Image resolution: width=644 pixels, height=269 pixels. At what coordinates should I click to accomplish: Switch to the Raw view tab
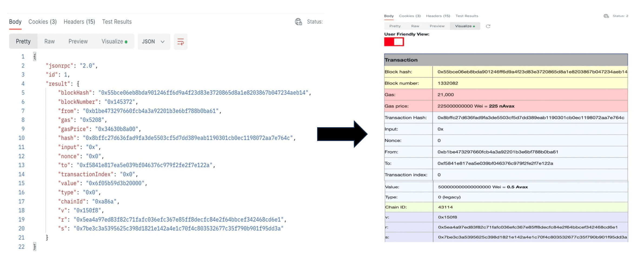tap(49, 41)
